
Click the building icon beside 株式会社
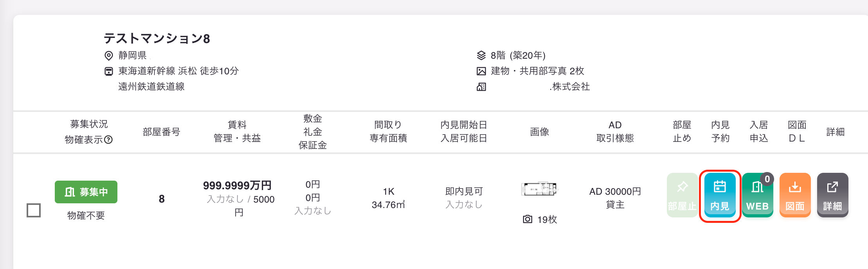click(x=481, y=87)
